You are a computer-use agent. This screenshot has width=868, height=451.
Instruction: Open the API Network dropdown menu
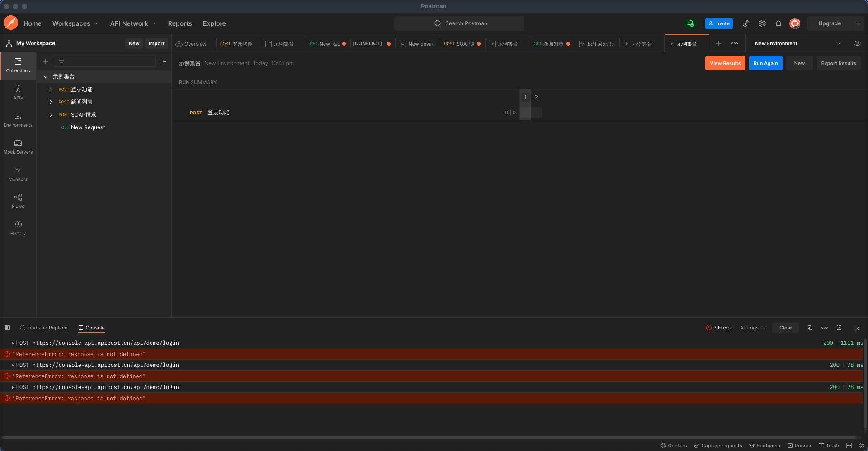[133, 23]
